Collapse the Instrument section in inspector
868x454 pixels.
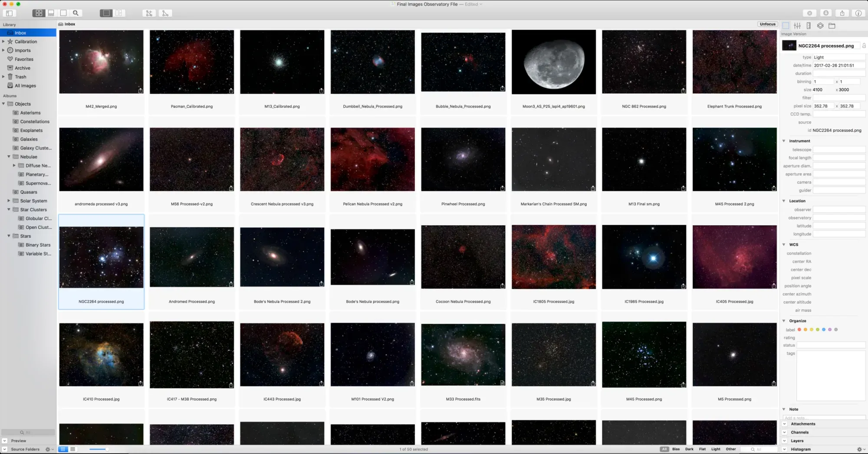point(784,140)
